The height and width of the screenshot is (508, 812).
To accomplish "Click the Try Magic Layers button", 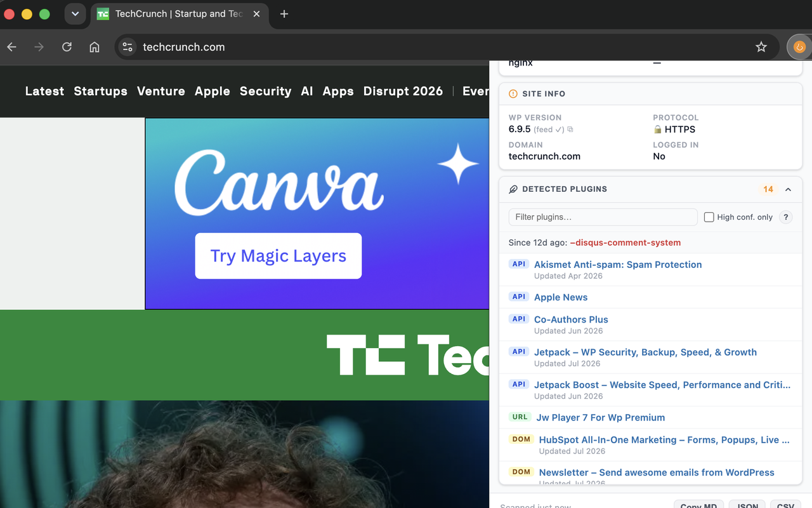I will pyautogui.click(x=278, y=256).
